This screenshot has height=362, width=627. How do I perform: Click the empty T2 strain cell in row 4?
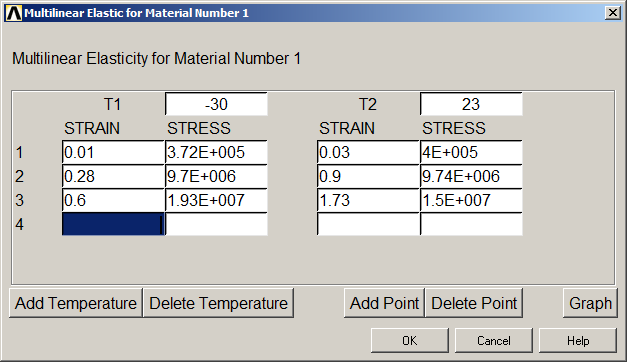[x=368, y=224]
